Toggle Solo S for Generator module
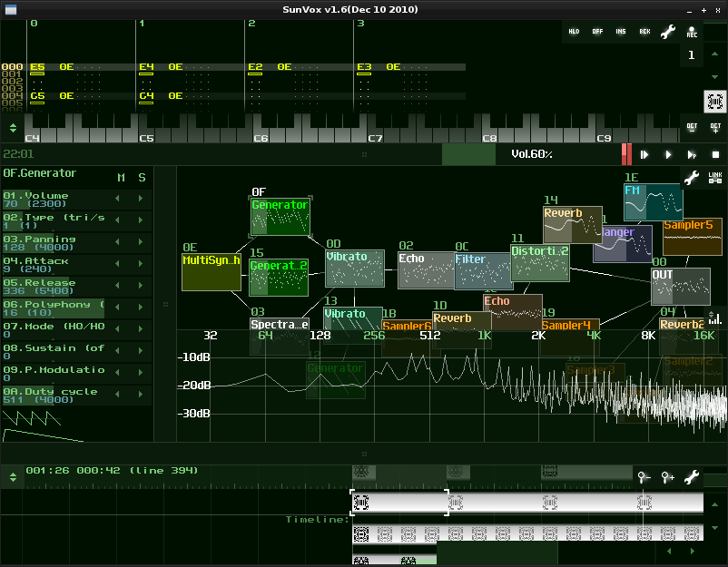 [143, 177]
